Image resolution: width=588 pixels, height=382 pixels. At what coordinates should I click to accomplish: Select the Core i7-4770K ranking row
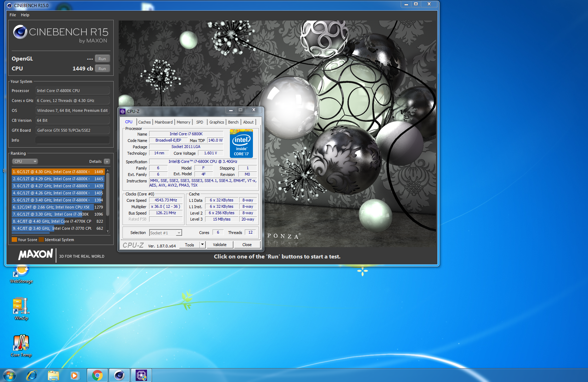click(x=58, y=221)
